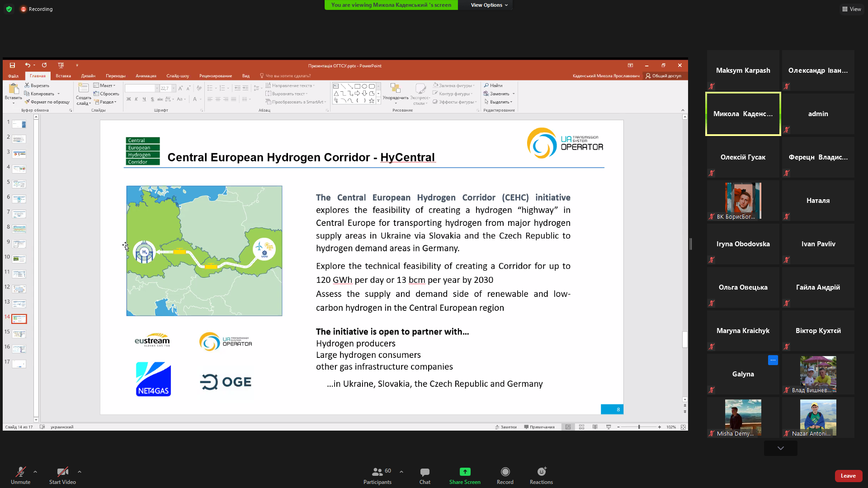
Task: Open audio settings arrow beside Unmute
Action: [x=35, y=472]
